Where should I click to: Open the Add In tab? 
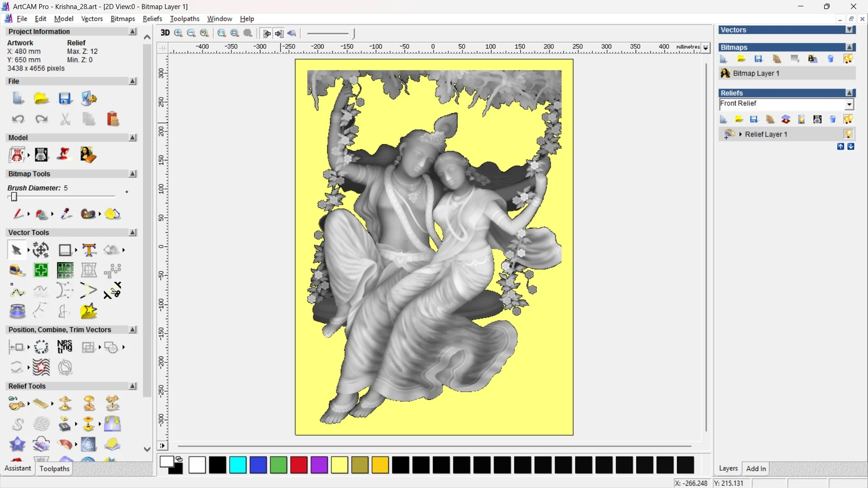(x=756, y=469)
